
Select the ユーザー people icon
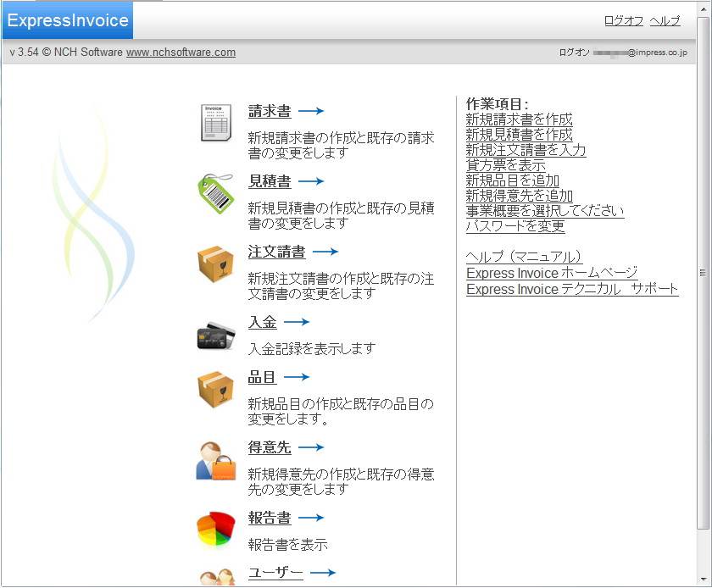[x=214, y=577]
